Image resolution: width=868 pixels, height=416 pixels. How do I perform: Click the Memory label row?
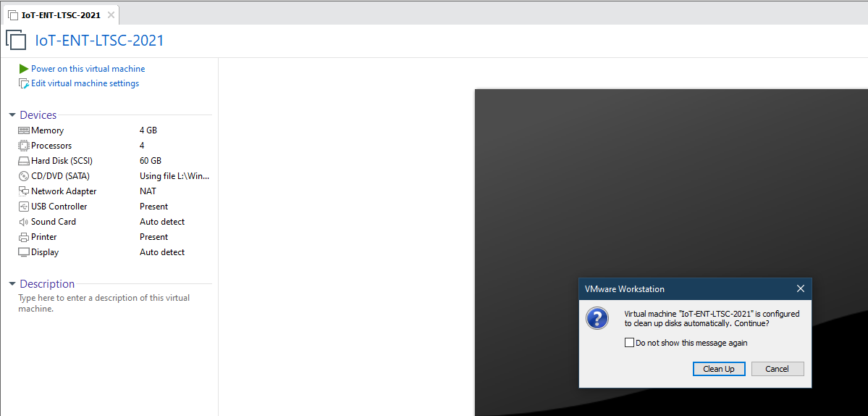click(x=47, y=130)
